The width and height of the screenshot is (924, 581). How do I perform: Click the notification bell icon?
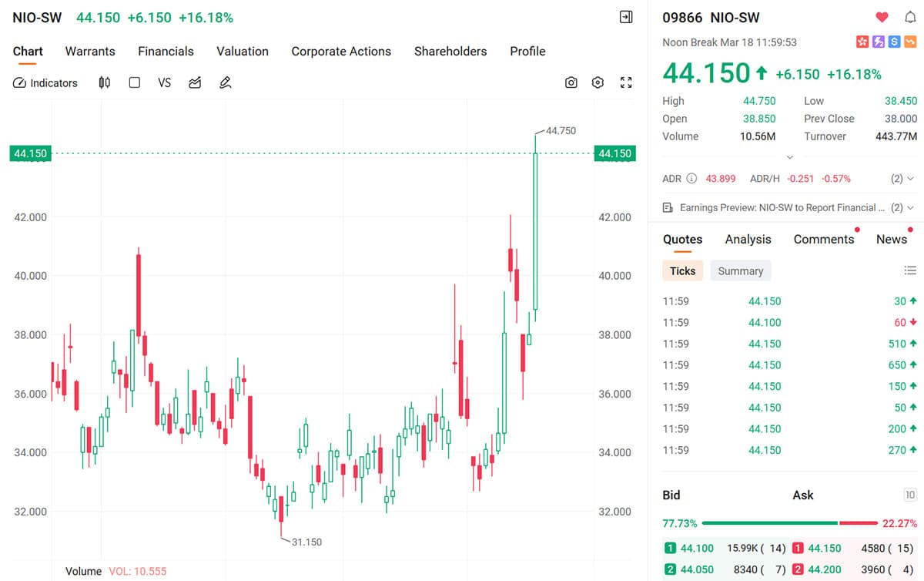coord(912,17)
